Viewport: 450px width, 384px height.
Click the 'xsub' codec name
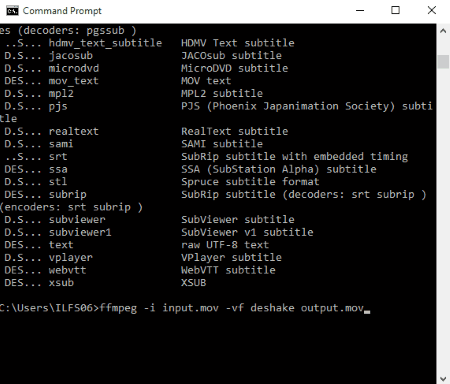pyautogui.click(x=61, y=283)
